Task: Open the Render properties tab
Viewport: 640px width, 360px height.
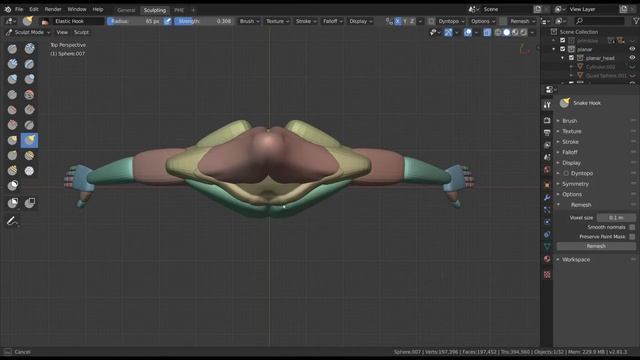Action: pos(547,120)
